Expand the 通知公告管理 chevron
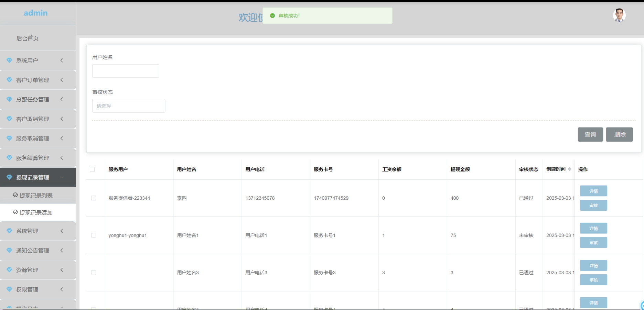This screenshot has height=310, width=644. tap(62, 250)
